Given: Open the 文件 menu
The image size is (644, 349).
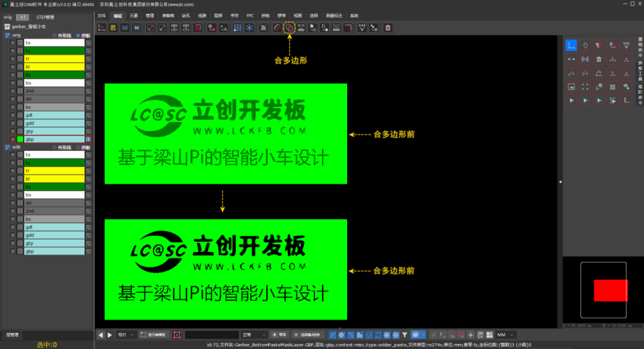Looking at the screenshot, I should click(x=101, y=15).
